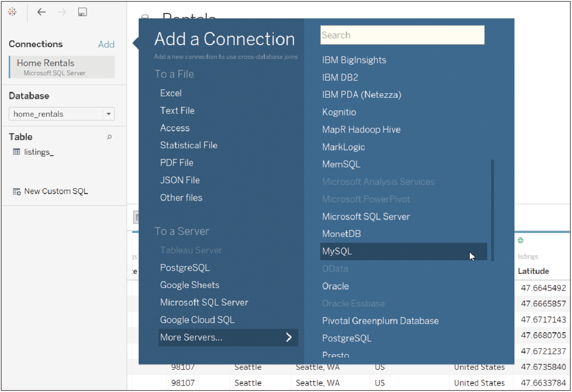Select the highlighted MySQL connector
The height and width of the screenshot is (392, 572).
404,251
